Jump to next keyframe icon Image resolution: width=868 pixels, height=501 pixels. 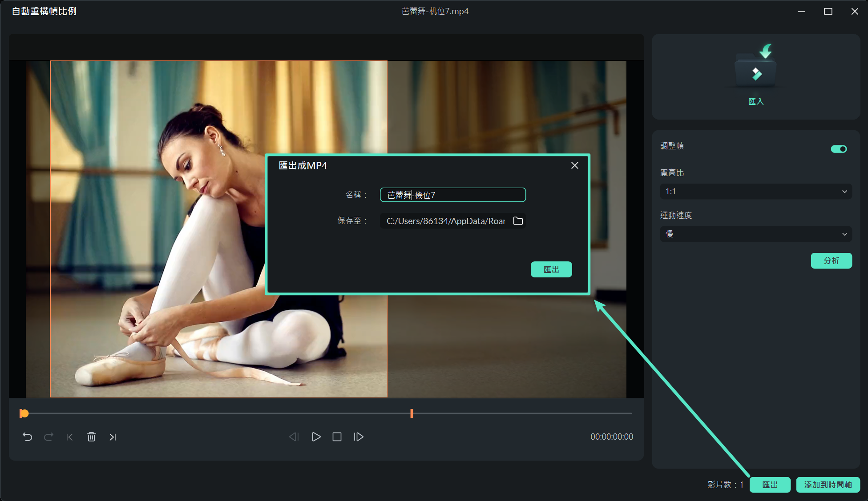pyautogui.click(x=113, y=437)
